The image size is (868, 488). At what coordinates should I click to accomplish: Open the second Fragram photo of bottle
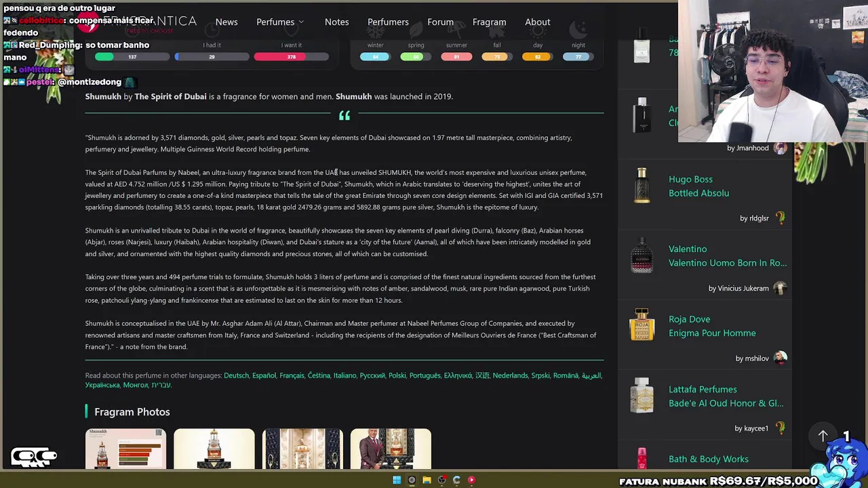click(x=214, y=448)
